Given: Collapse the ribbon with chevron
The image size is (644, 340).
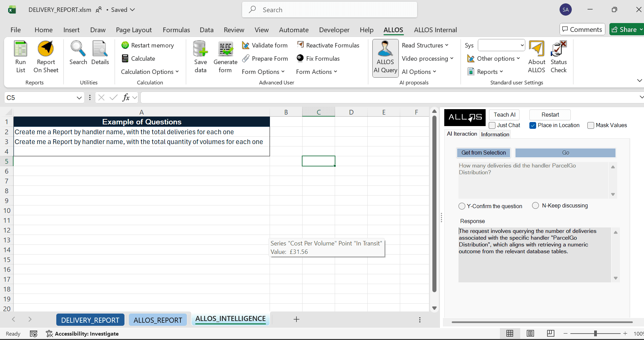Looking at the screenshot, I should pyautogui.click(x=639, y=81).
